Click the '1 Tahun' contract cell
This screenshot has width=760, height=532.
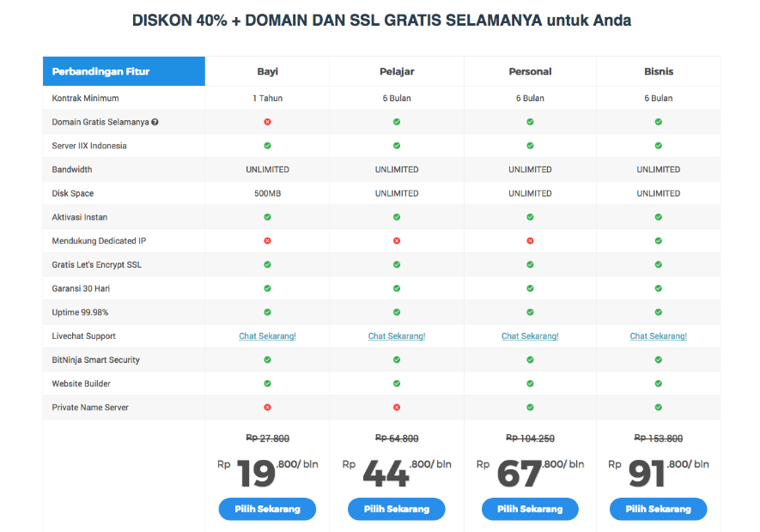[268, 99]
